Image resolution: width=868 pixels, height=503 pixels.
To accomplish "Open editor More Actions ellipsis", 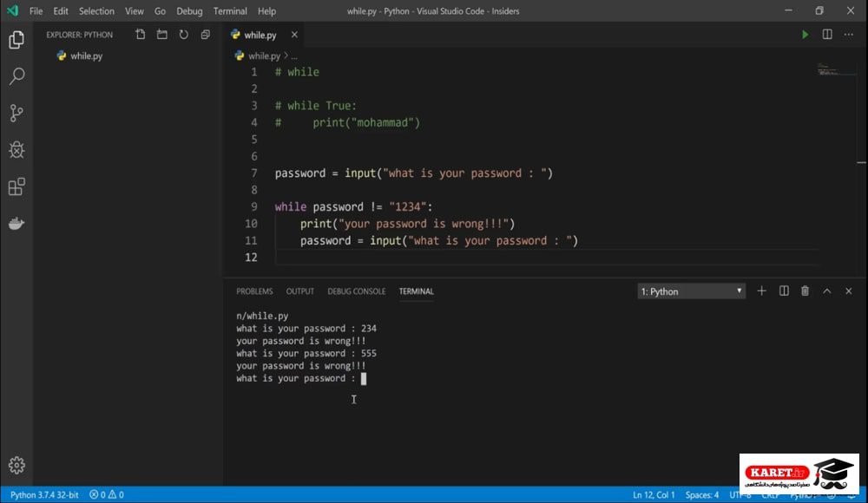I will pyautogui.click(x=849, y=35).
